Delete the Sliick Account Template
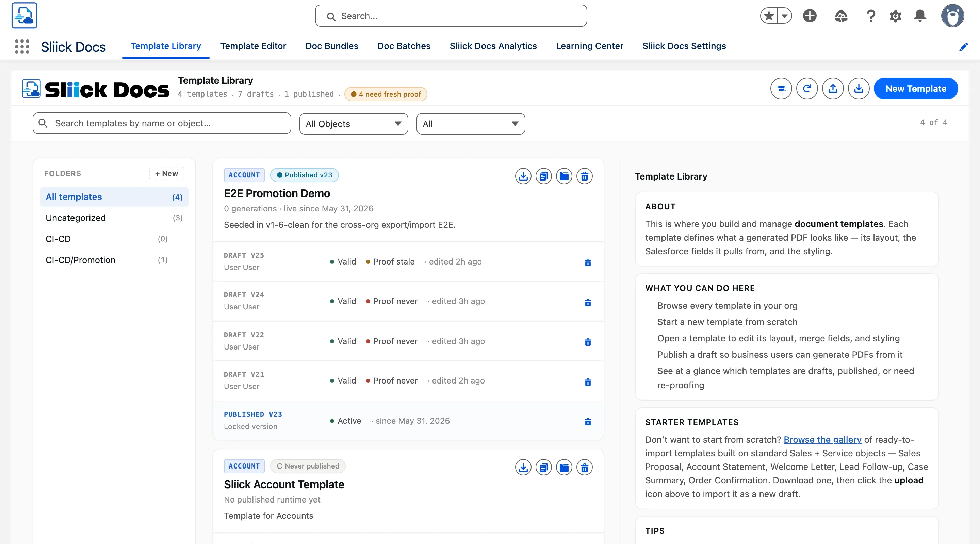Image resolution: width=980 pixels, height=544 pixels. click(x=584, y=467)
